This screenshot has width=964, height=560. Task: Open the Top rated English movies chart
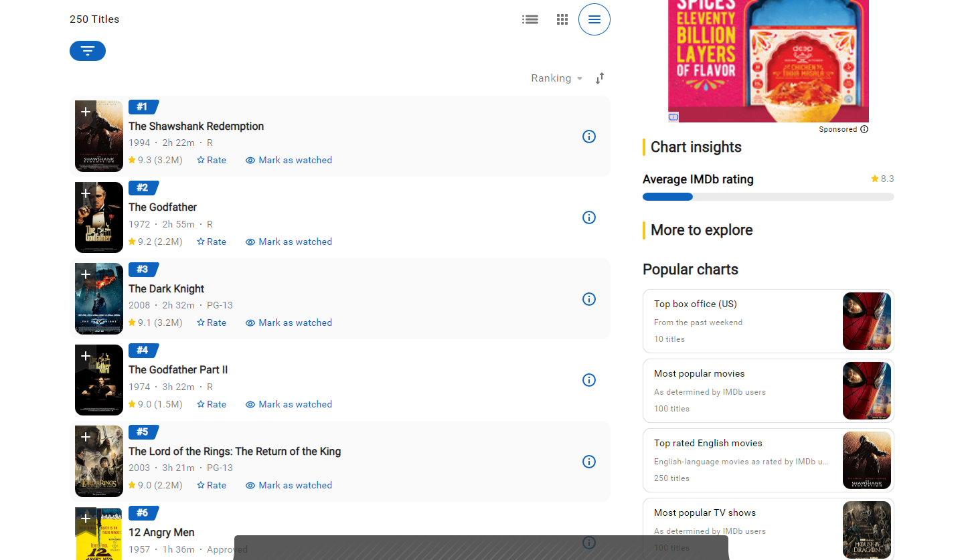[769, 460]
